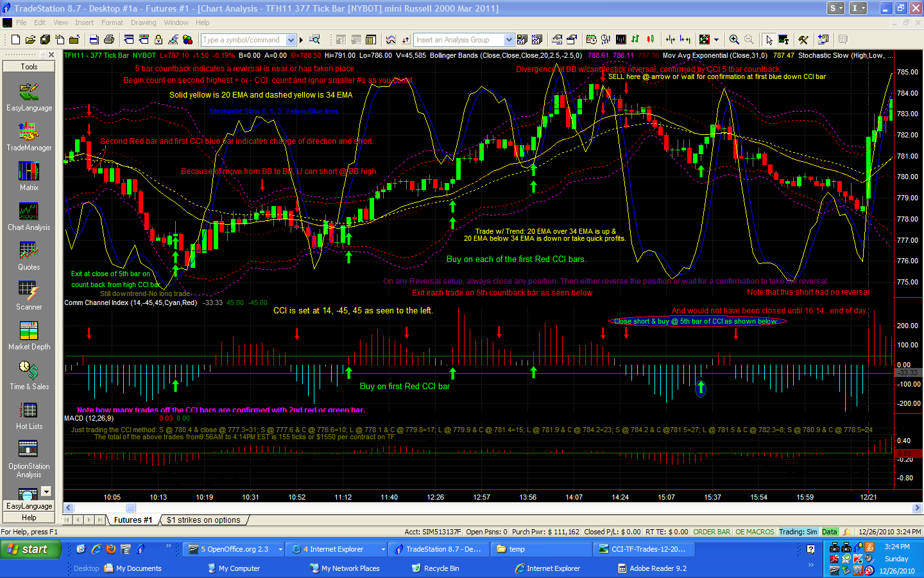Switch to $1 strikes on options tab
Screen dimensions: 924x578
203,520
